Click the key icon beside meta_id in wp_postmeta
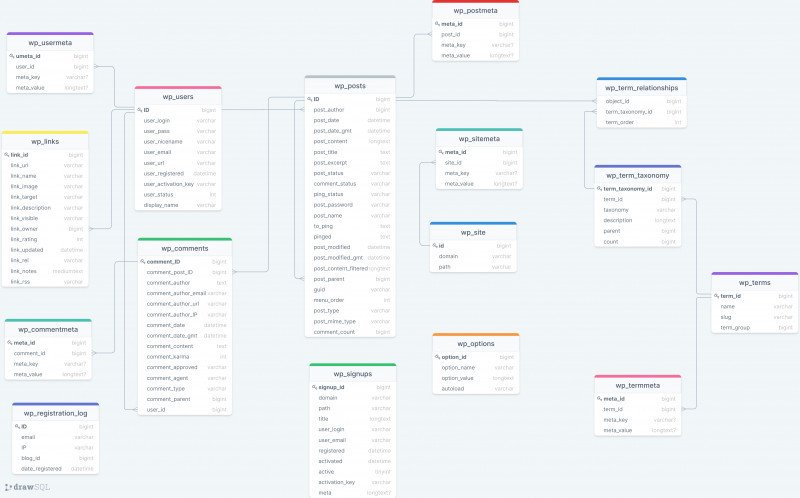 click(437, 24)
